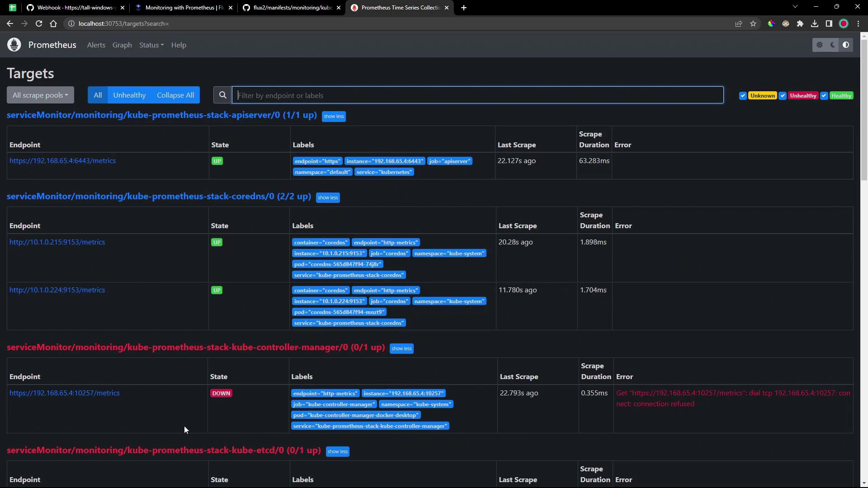The width and height of the screenshot is (868, 488).
Task: Open the All scrape pools dropdown
Action: (40, 95)
